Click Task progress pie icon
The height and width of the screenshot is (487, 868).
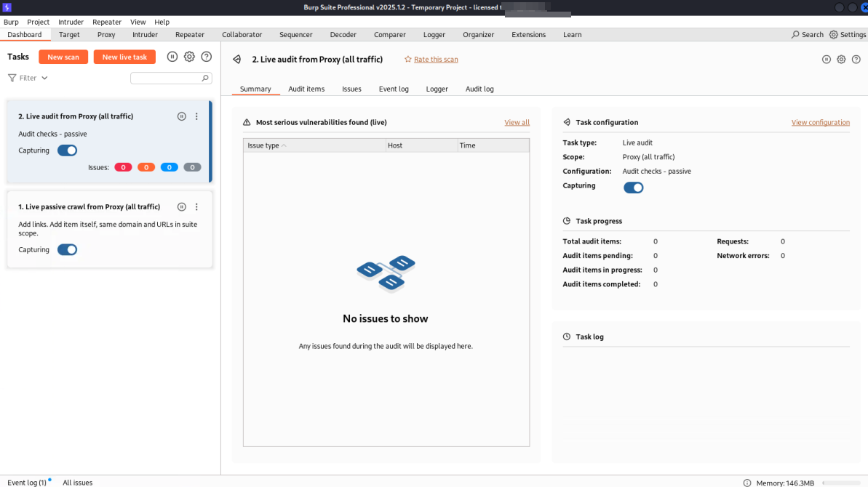[567, 220]
